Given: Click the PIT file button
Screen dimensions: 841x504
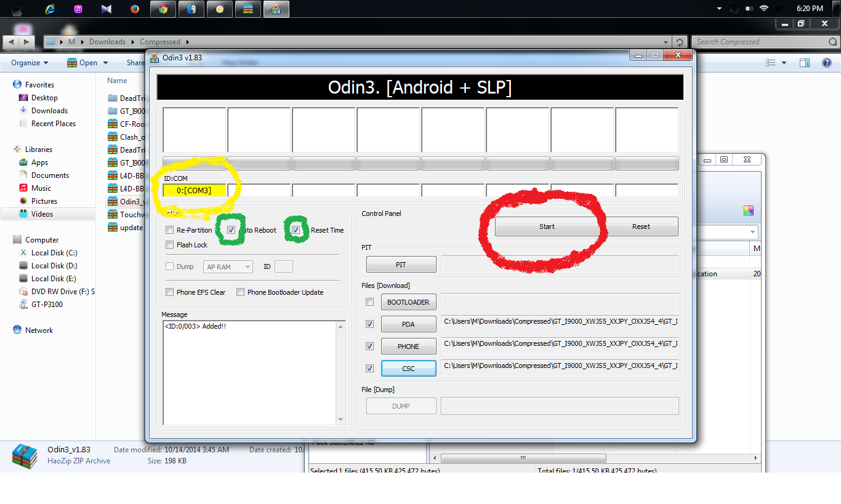Looking at the screenshot, I should [x=401, y=265].
